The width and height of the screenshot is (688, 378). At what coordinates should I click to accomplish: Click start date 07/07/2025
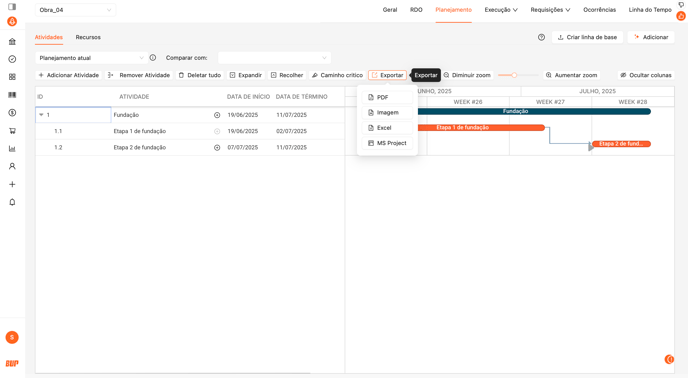[x=243, y=148]
